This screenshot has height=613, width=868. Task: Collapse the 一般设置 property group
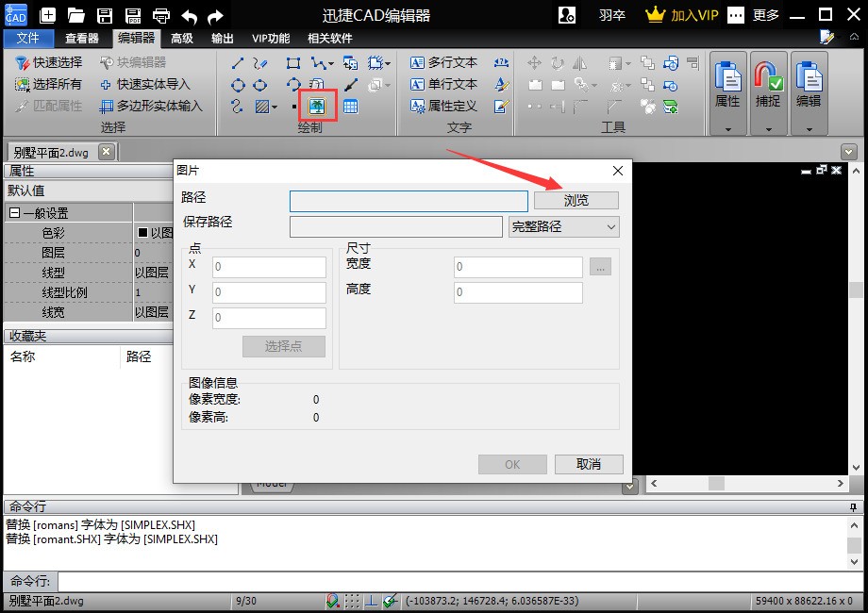click(15, 213)
